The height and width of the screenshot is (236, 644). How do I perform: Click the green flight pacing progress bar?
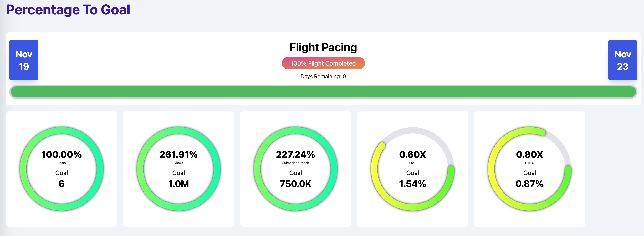[x=322, y=92]
